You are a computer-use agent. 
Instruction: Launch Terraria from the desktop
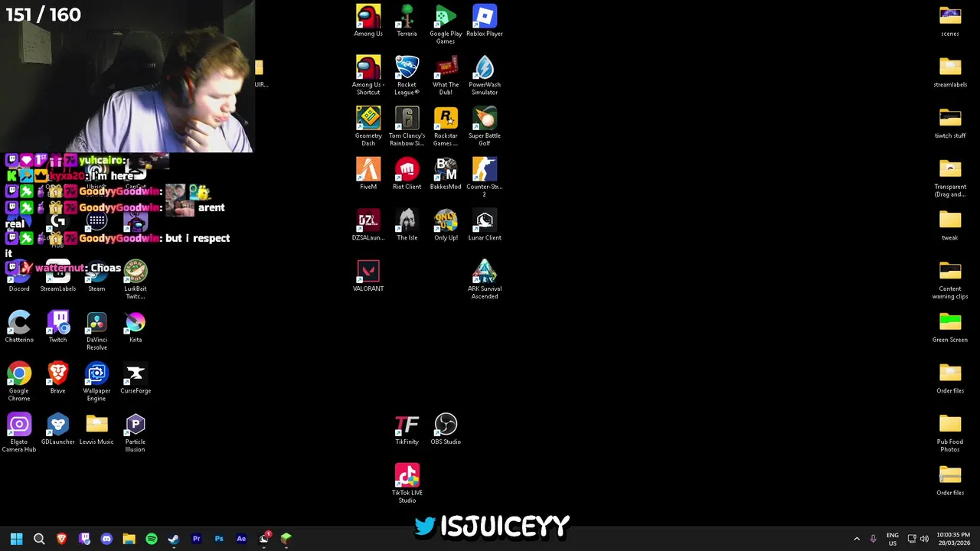(407, 21)
